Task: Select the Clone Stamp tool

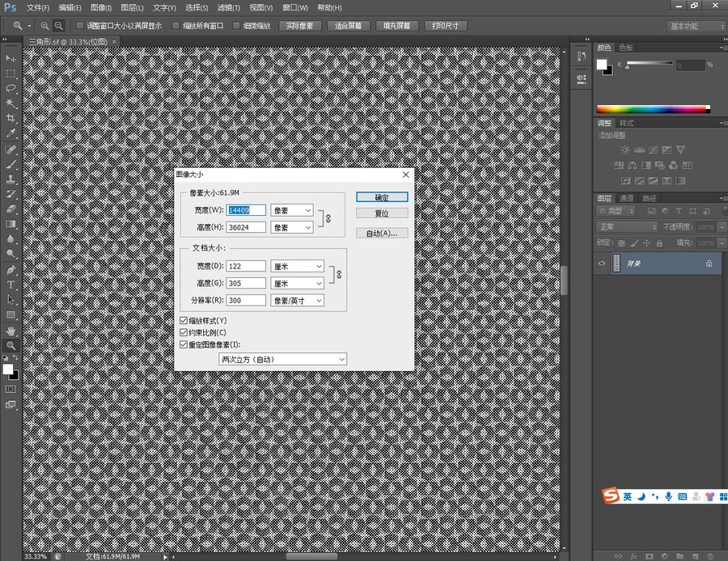Action: click(11, 179)
